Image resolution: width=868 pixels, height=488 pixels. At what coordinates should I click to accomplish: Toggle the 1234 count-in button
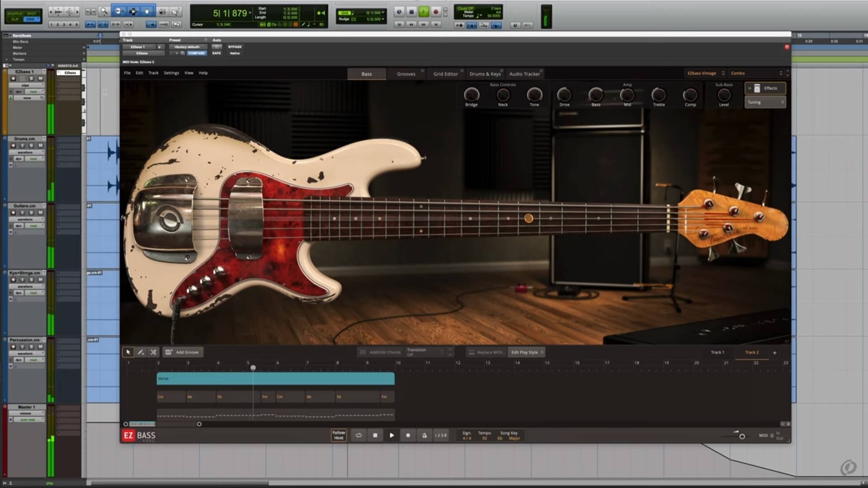441,435
